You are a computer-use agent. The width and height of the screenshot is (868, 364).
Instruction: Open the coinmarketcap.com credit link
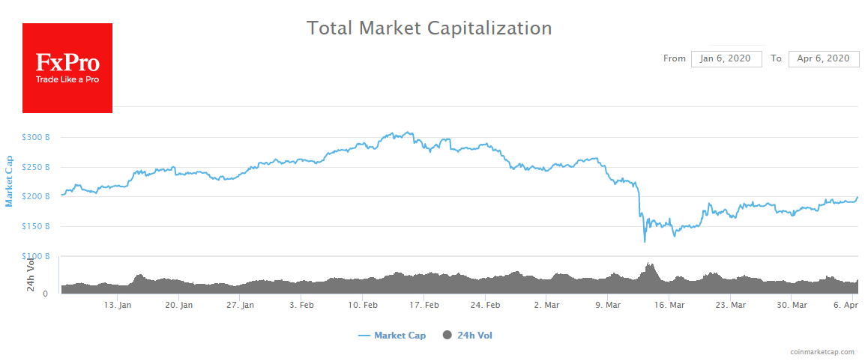822,351
